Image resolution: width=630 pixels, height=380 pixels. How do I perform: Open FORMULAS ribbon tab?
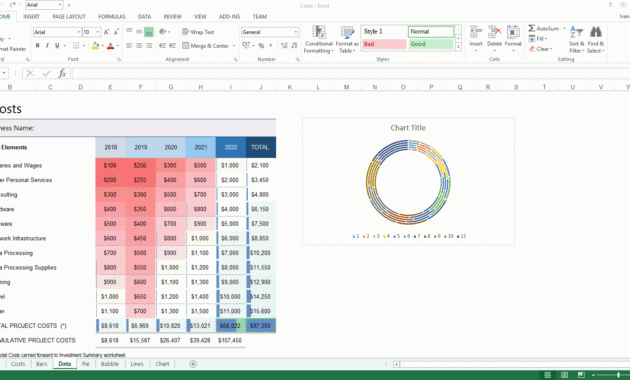pyautogui.click(x=112, y=16)
